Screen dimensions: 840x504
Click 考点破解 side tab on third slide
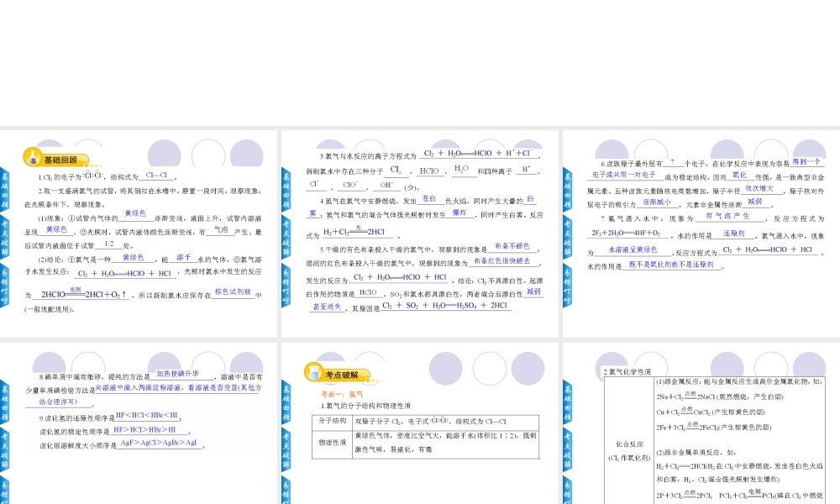pos(567,238)
